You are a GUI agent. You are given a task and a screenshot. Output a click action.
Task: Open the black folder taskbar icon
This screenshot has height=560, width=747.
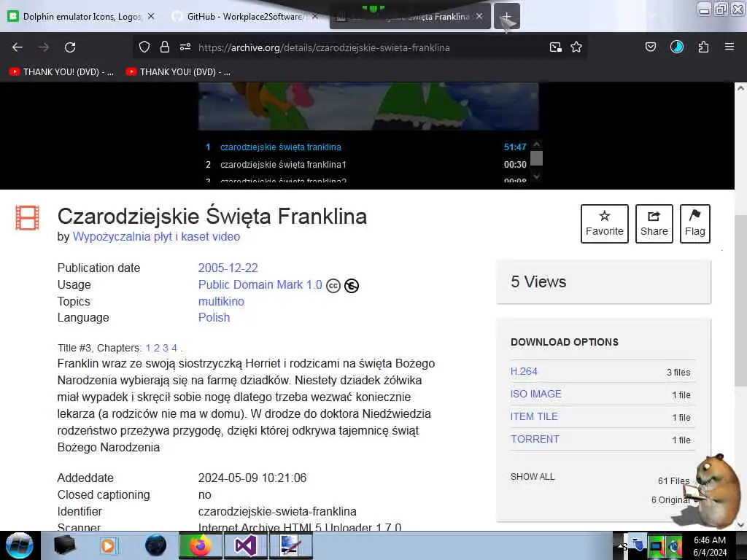64,545
